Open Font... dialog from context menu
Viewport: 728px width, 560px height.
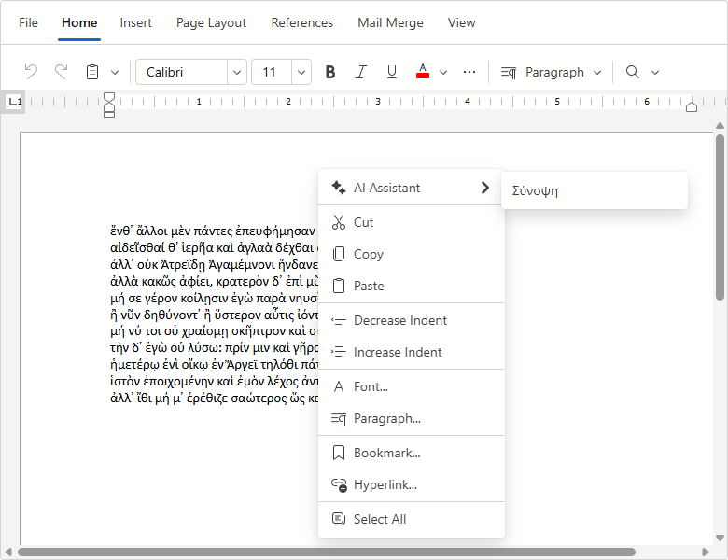tap(412, 386)
